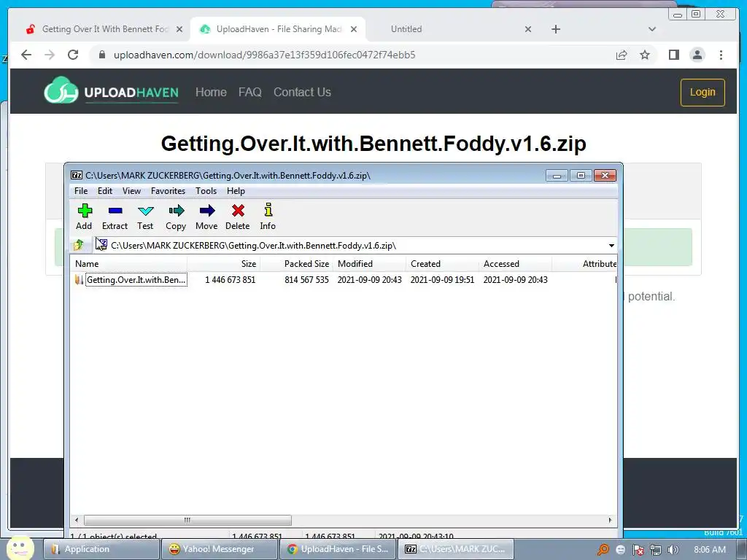Open Yahoo! Messenger from taskbar
Image resolution: width=747 pixels, height=560 pixels.
(x=218, y=549)
